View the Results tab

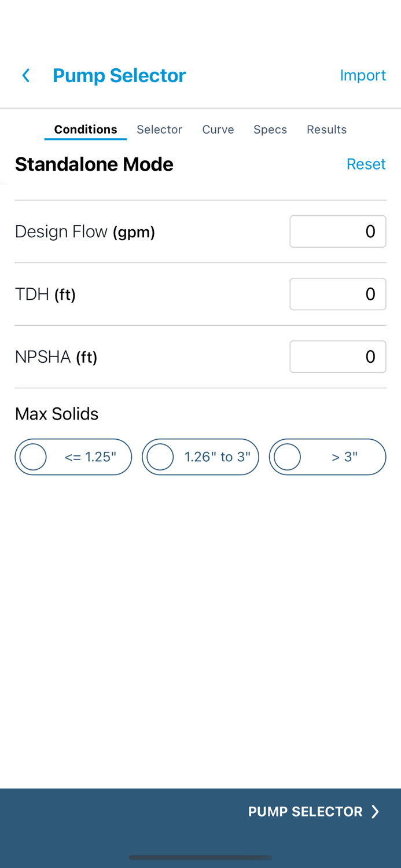(326, 130)
